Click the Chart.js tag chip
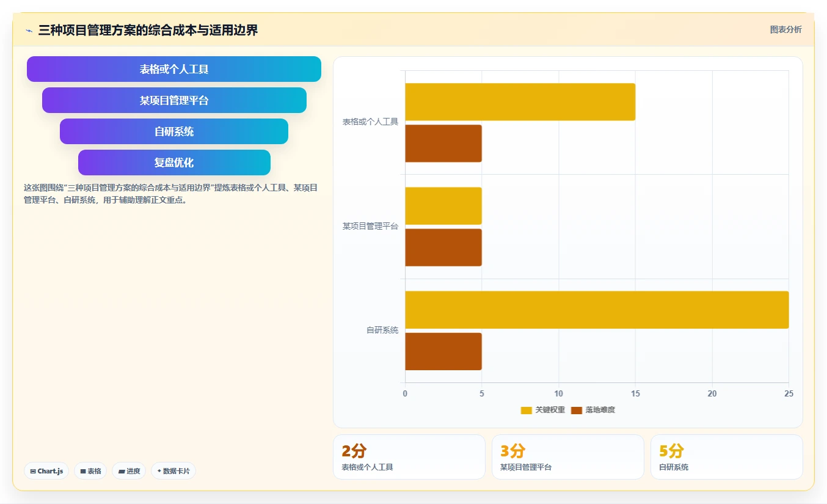Image resolution: width=827 pixels, height=504 pixels. (46, 471)
